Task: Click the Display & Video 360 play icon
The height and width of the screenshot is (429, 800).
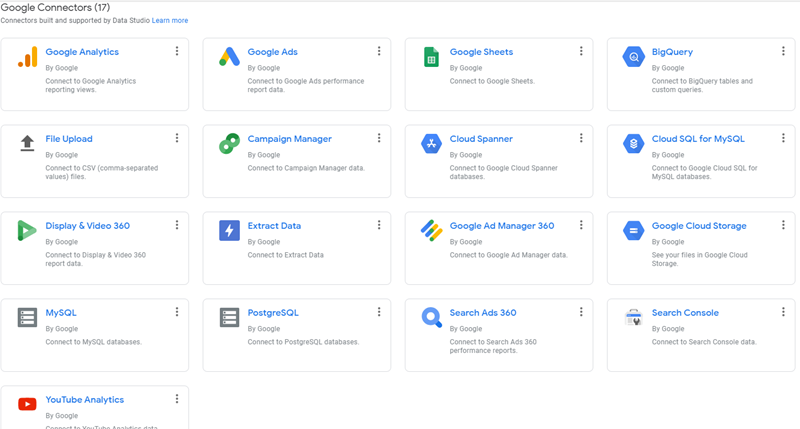Action: tap(27, 231)
